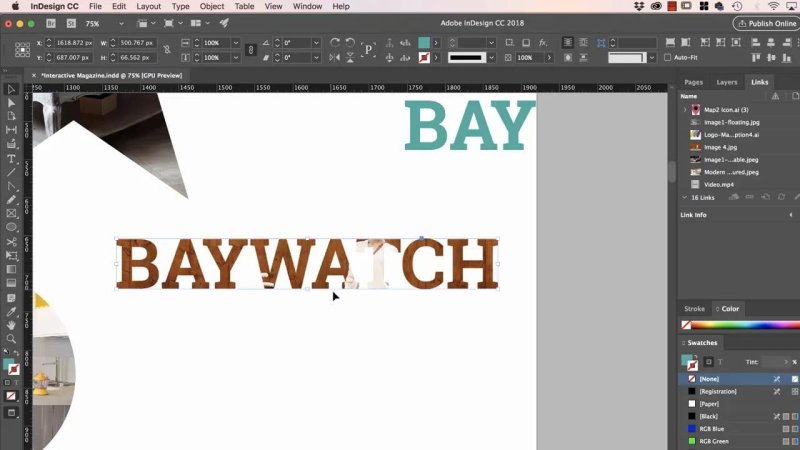Select the Selection tool arrow

11,89
